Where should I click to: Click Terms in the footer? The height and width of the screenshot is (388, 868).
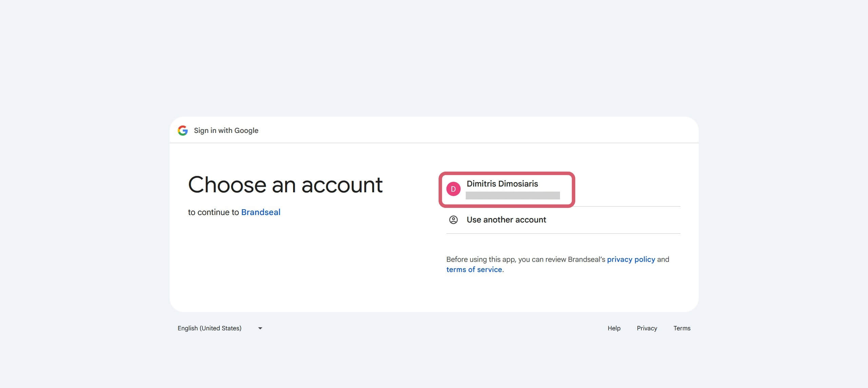(682, 328)
